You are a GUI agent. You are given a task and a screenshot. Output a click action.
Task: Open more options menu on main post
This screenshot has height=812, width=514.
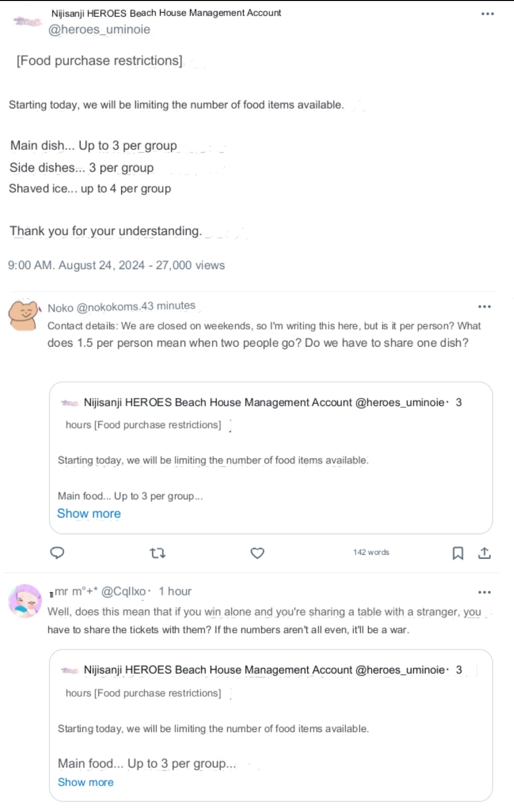[x=487, y=14]
